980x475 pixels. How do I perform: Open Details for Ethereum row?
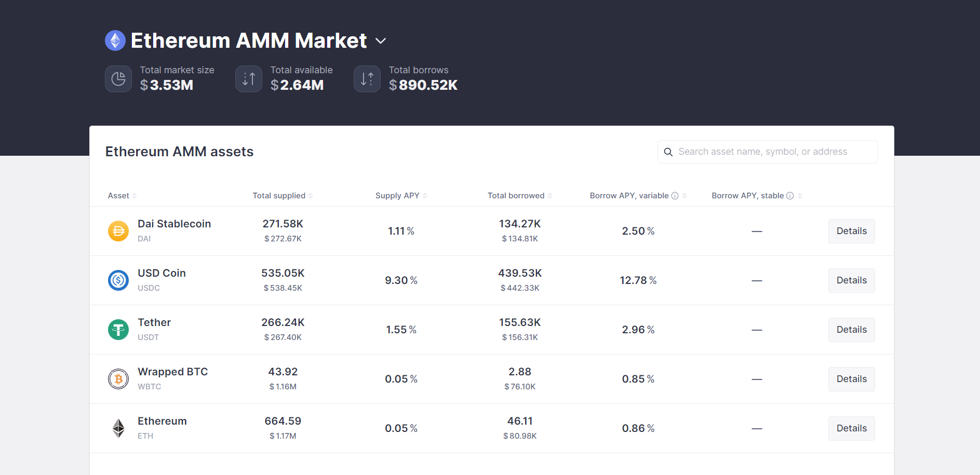coord(852,428)
